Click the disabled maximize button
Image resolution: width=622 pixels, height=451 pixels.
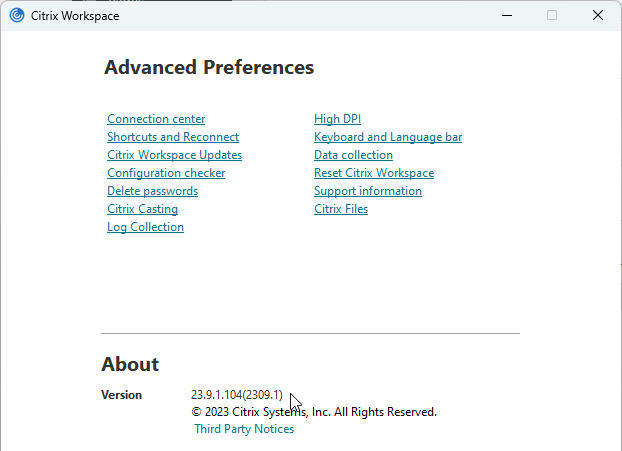pos(552,15)
